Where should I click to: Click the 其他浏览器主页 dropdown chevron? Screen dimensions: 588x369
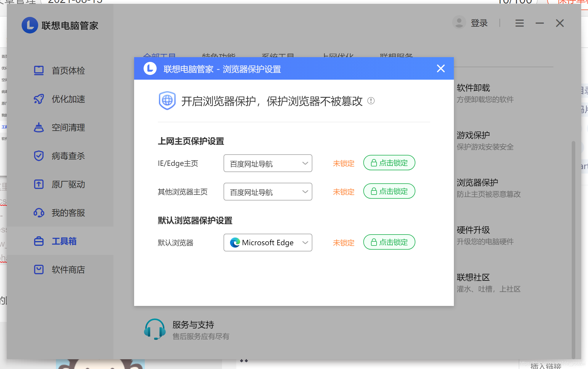tap(305, 192)
